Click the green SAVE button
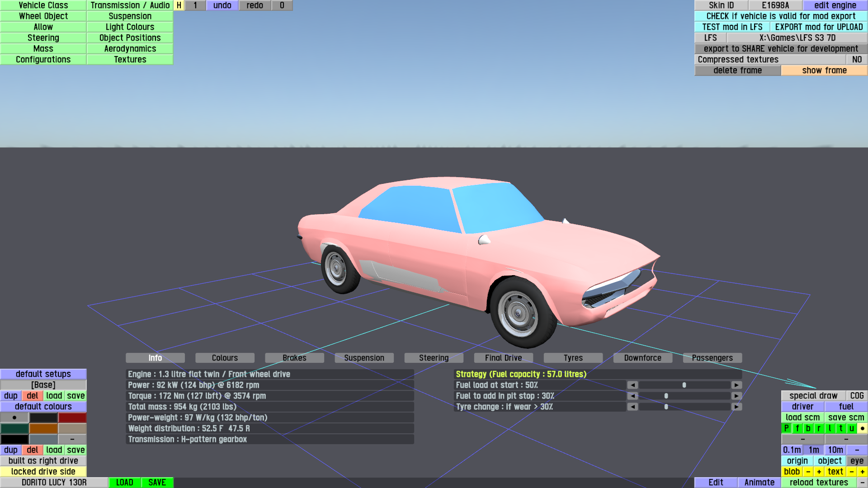 pos(157,483)
